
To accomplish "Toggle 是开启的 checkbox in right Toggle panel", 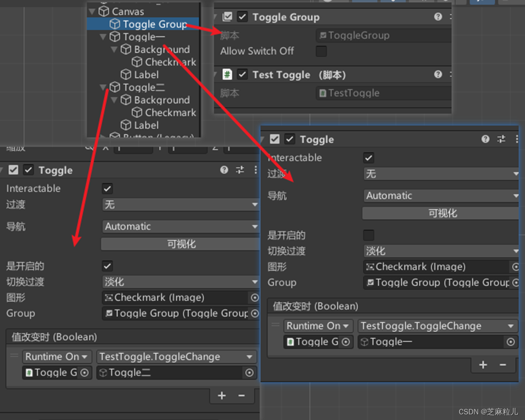I will 368,235.
